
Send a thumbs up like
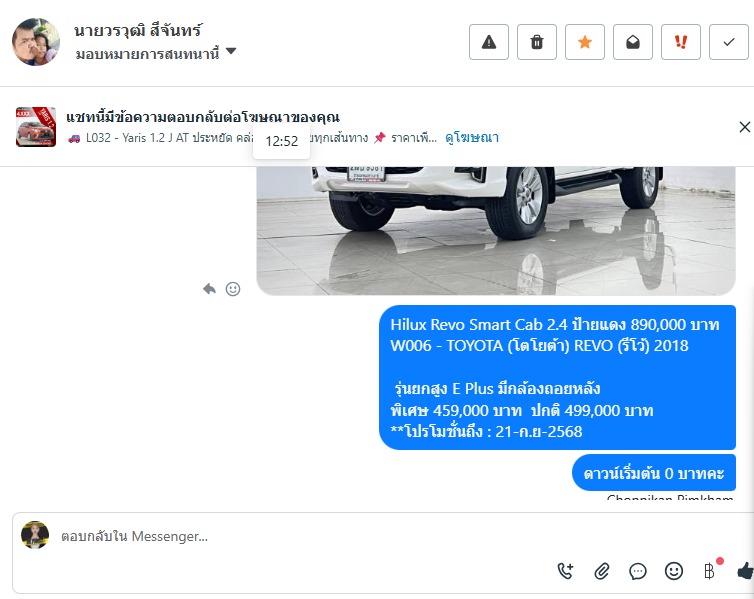745,571
